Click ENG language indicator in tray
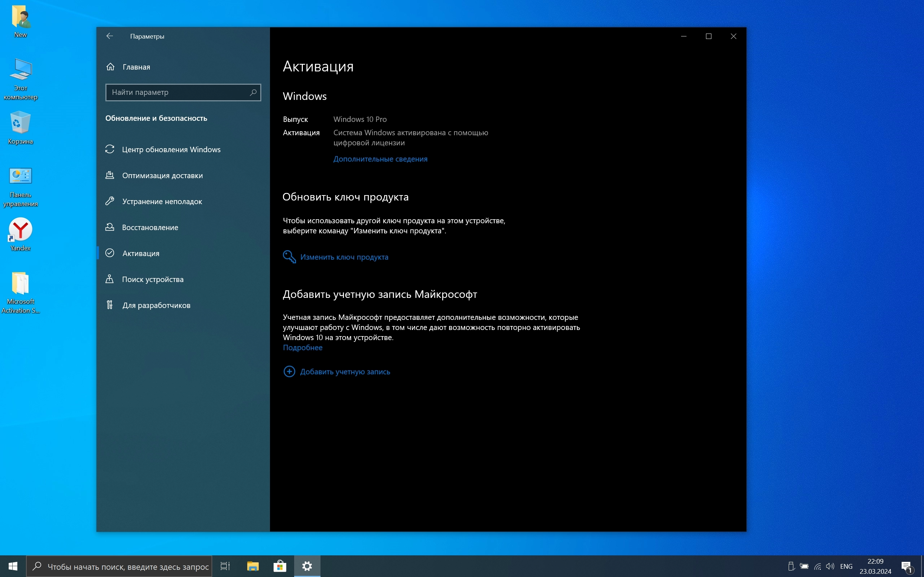This screenshot has height=577, width=924. [x=846, y=566]
